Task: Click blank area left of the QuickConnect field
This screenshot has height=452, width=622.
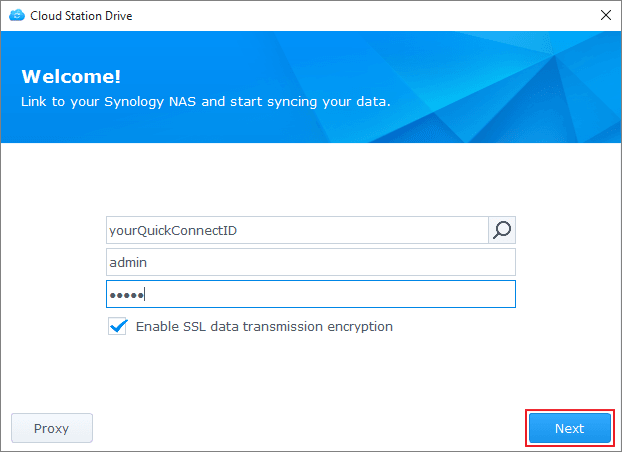Action: (52, 230)
